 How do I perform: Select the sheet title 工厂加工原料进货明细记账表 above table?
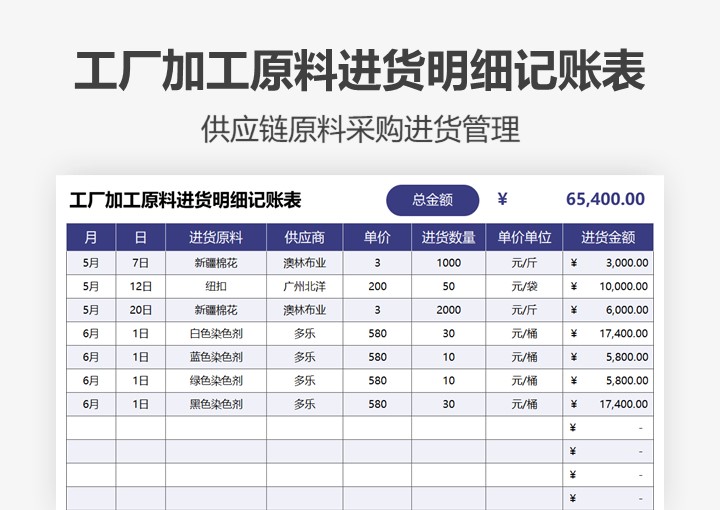tap(185, 200)
